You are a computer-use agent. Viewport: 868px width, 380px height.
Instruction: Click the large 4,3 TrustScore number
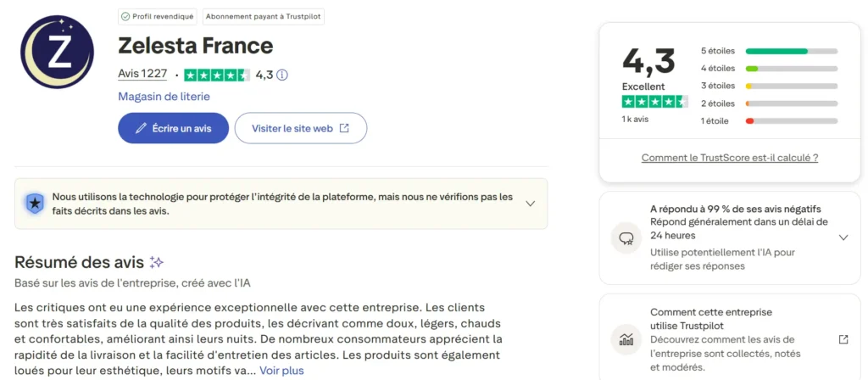[648, 61]
